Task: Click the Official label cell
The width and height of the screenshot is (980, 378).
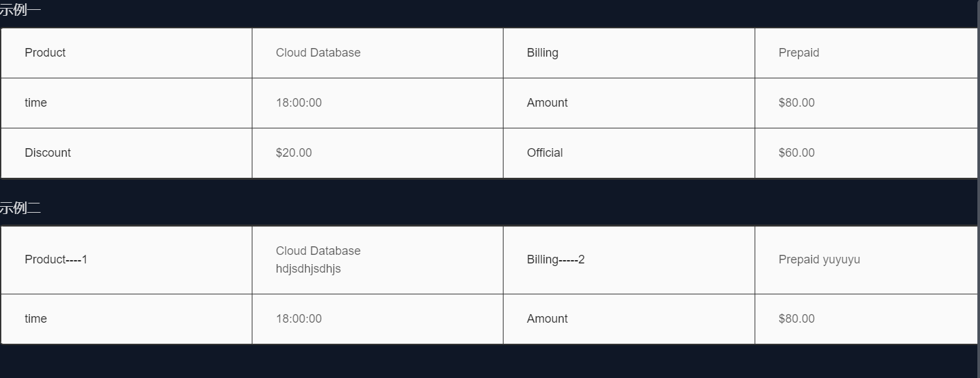Action: [545, 153]
